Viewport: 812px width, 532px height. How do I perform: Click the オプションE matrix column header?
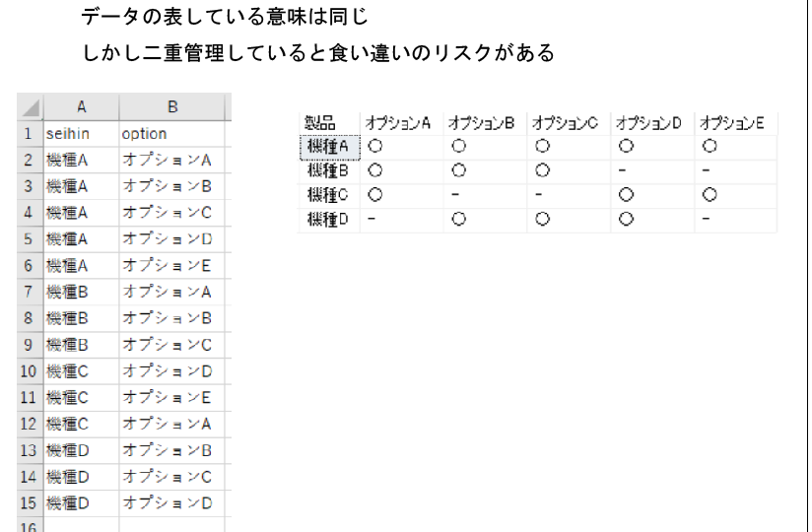click(x=736, y=123)
